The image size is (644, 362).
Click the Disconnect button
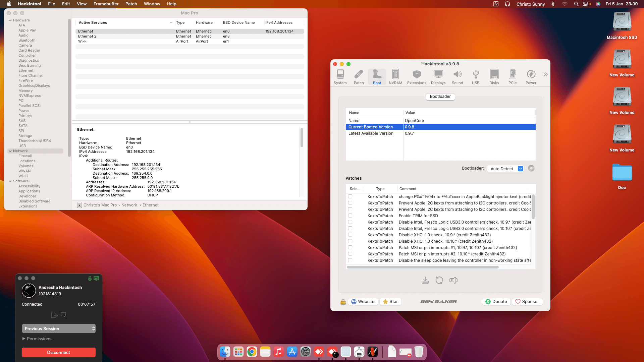(x=59, y=352)
